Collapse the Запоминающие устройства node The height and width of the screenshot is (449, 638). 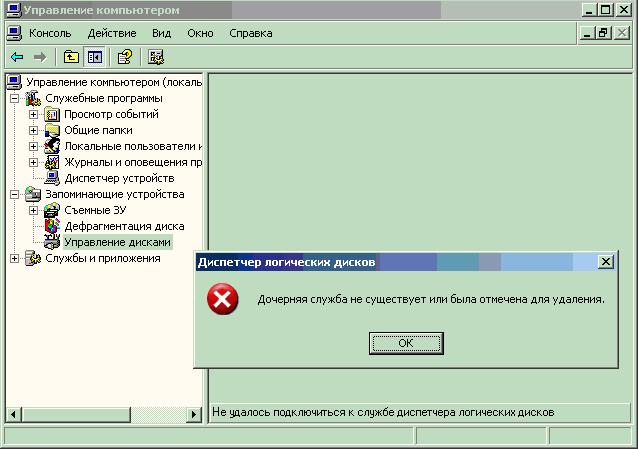(14, 194)
